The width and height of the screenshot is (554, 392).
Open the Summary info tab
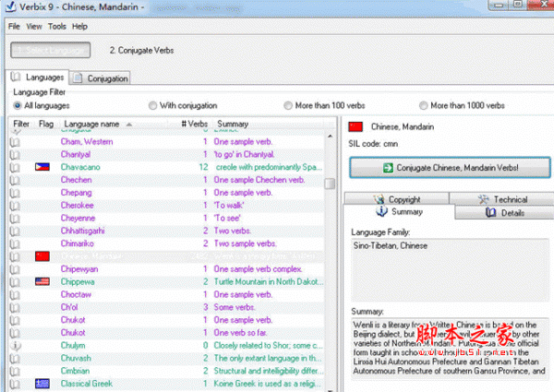[399, 212]
